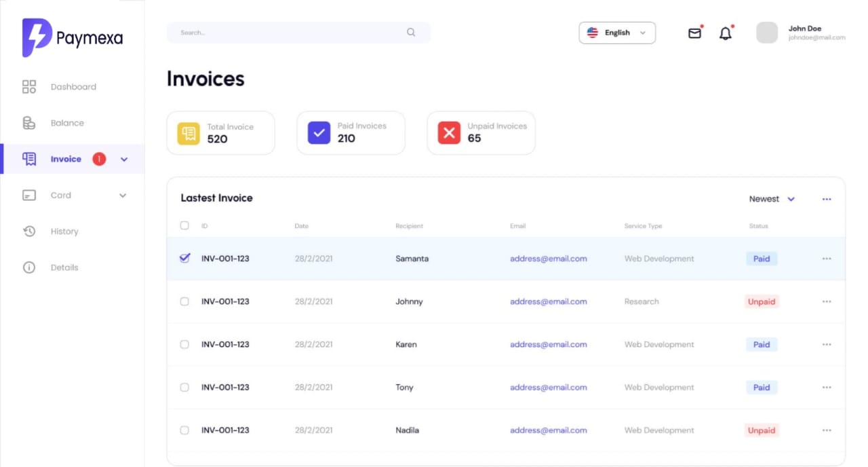
Task: Open Lastest Invoice panel three-dot options
Action: click(x=826, y=199)
